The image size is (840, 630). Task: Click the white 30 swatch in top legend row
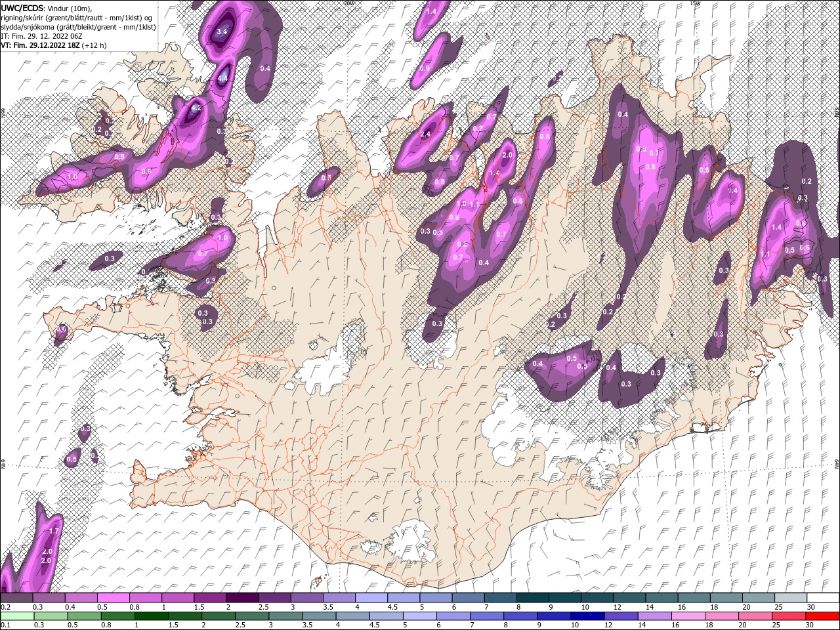(822, 598)
